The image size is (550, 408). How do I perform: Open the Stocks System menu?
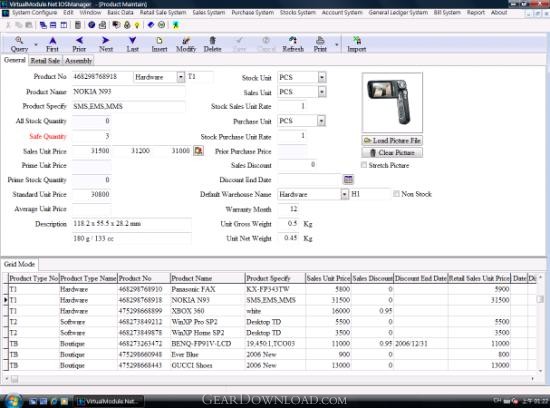(297, 13)
